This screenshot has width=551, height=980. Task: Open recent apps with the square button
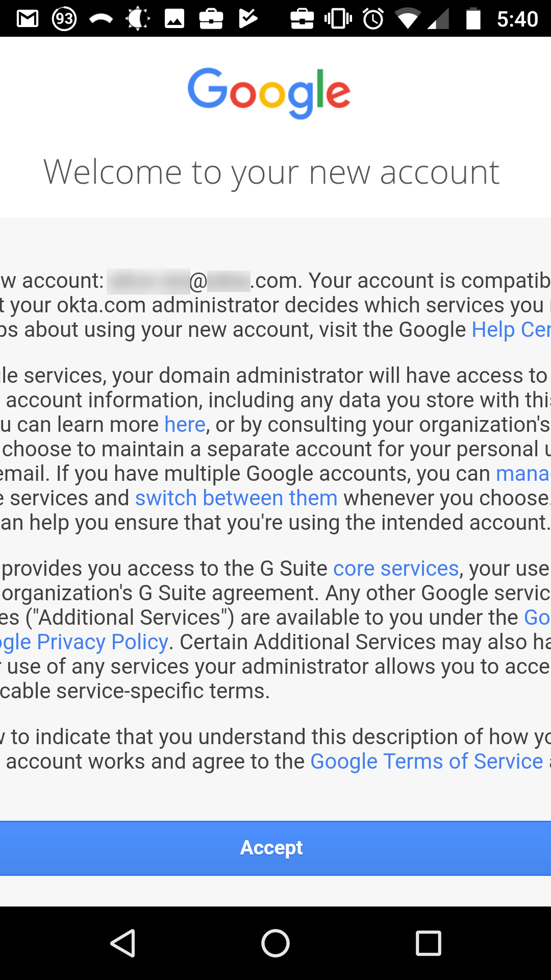point(428,943)
